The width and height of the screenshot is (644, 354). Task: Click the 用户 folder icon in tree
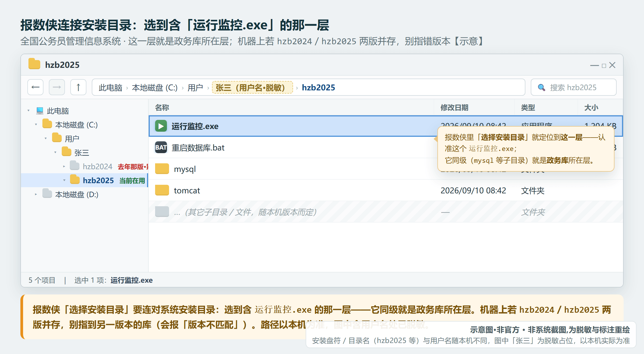(x=57, y=138)
